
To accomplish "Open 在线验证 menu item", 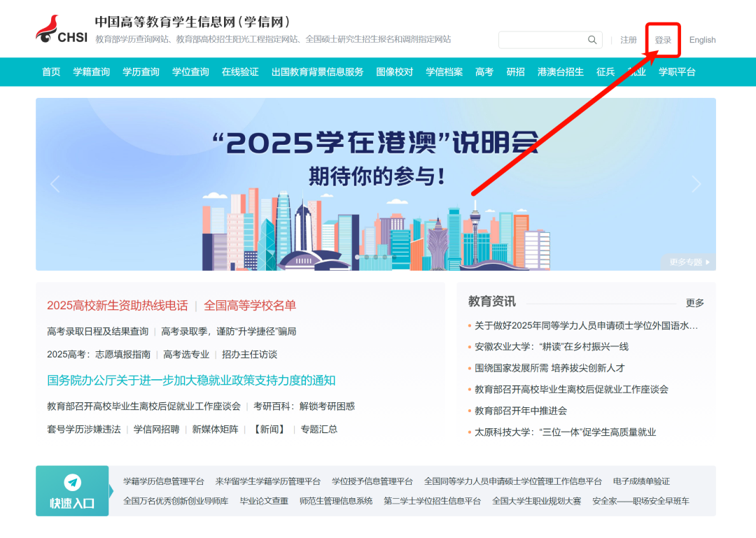I will (x=240, y=72).
